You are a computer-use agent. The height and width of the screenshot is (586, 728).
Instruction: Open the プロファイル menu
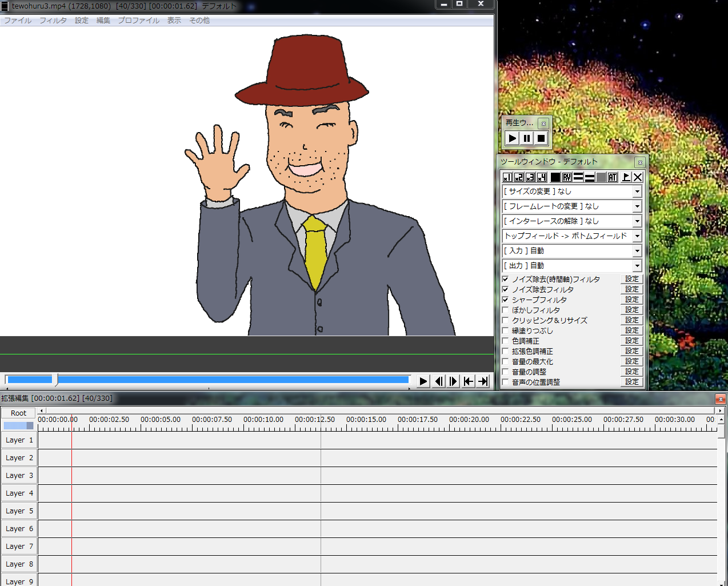(139, 20)
